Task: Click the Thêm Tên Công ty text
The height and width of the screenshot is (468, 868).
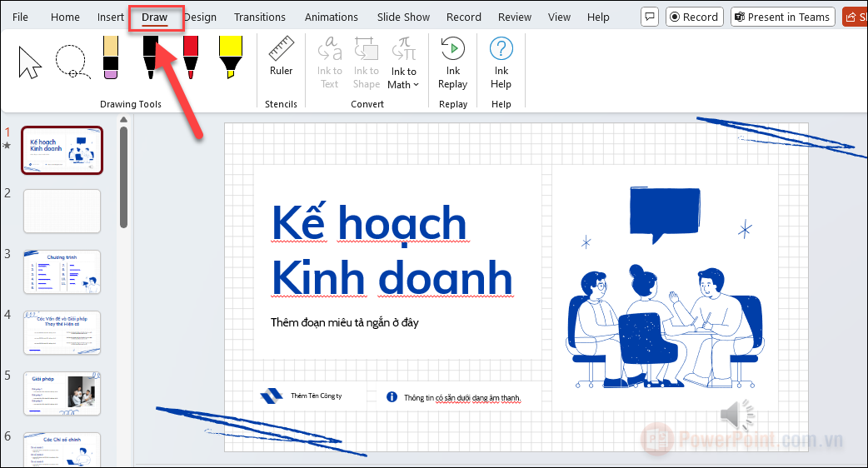Action: [x=316, y=396]
